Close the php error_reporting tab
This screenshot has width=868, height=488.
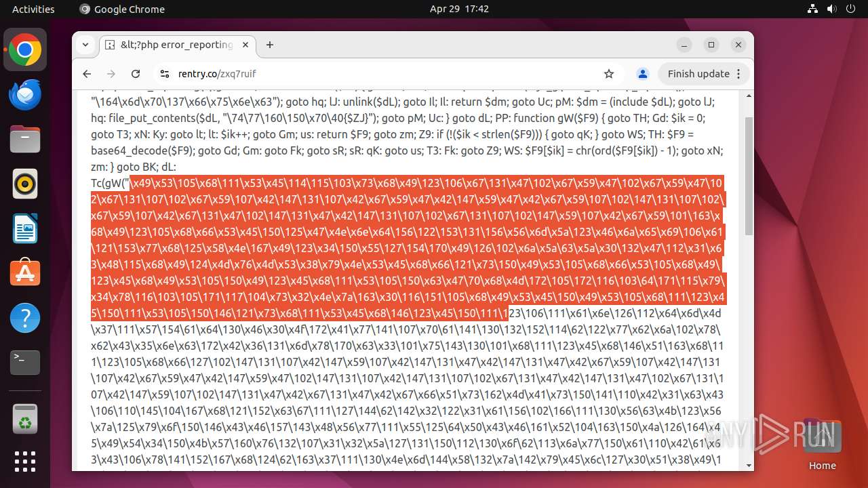click(245, 45)
